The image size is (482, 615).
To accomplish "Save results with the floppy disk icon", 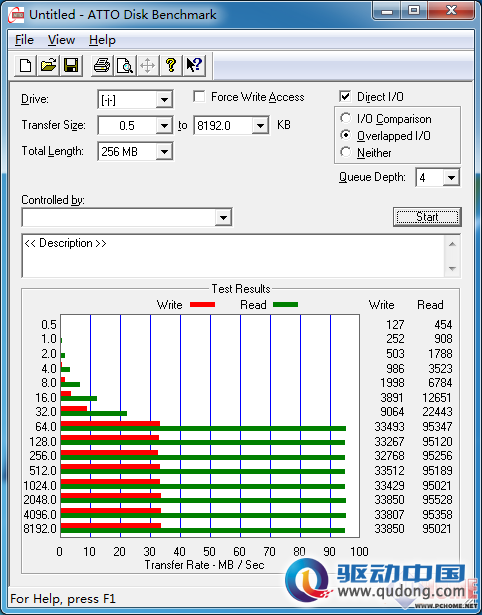I will (71, 65).
